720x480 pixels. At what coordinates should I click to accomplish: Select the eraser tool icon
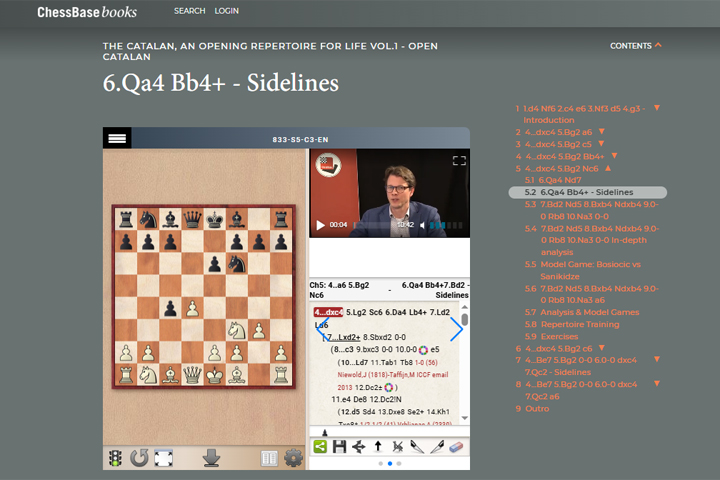[456, 446]
